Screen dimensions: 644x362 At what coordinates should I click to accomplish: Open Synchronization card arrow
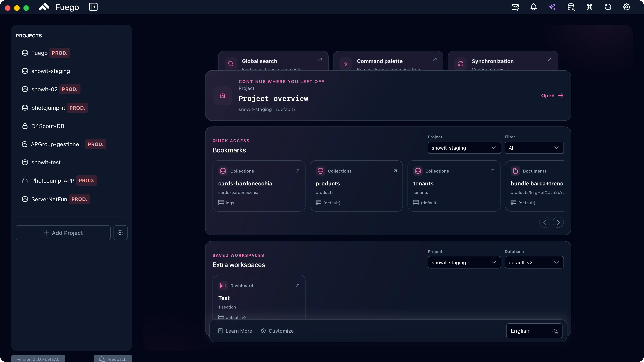click(550, 59)
